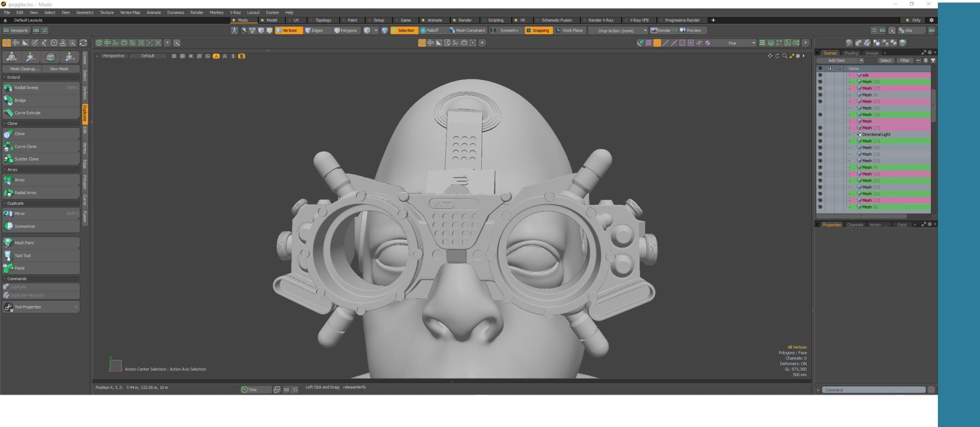The image size is (980, 427).
Task: Toggle Snapping on or off
Action: pos(538,30)
